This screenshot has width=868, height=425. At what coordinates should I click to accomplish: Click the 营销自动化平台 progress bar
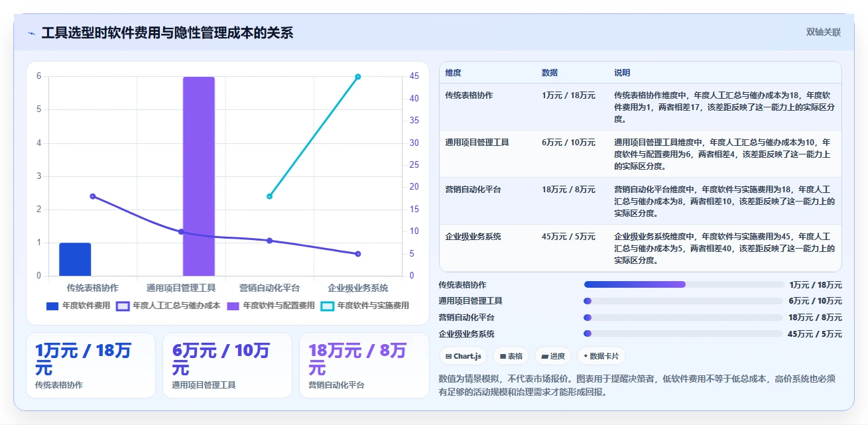(x=684, y=317)
